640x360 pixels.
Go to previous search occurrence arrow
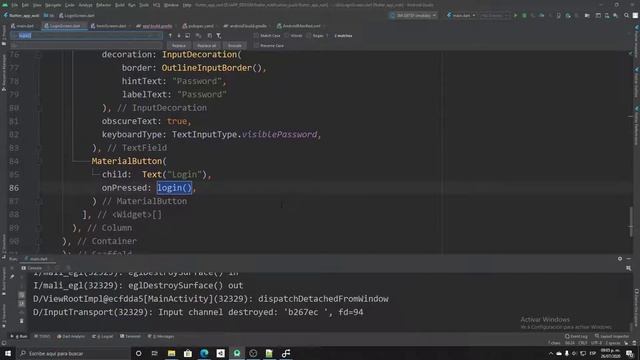pyautogui.click(x=170, y=36)
